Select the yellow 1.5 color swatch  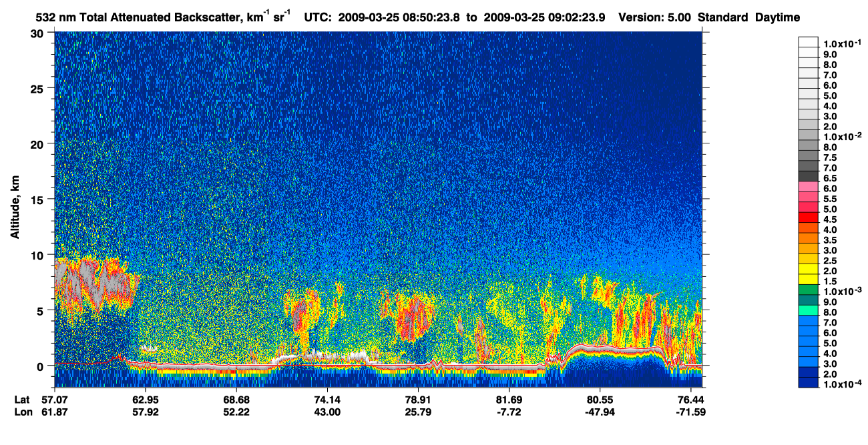[808, 280]
